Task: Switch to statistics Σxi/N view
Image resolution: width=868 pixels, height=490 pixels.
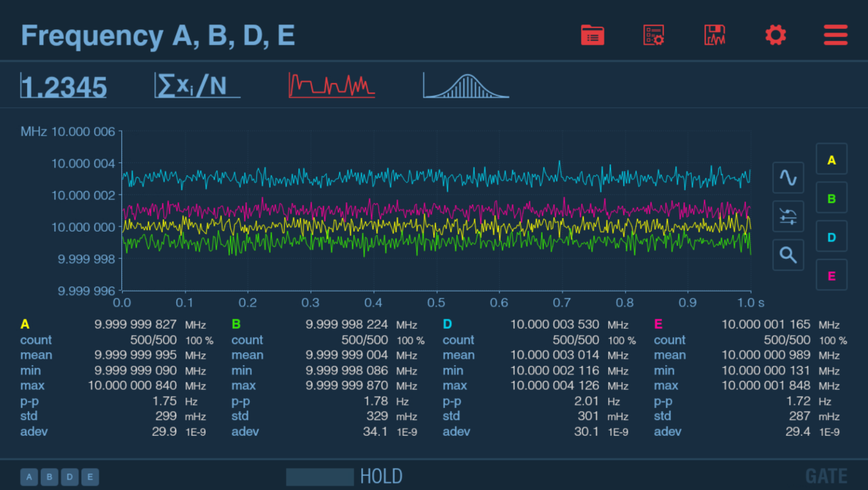Action: (x=197, y=86)
